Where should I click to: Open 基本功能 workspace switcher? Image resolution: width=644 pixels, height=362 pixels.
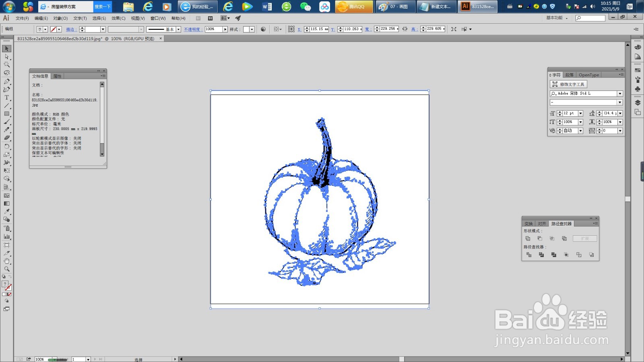click(557, 18)
